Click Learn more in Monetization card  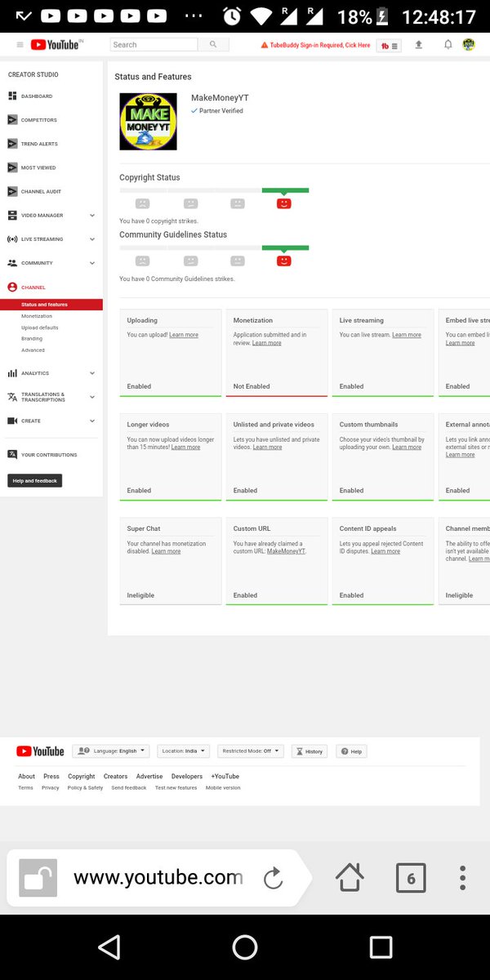[267, 343]
